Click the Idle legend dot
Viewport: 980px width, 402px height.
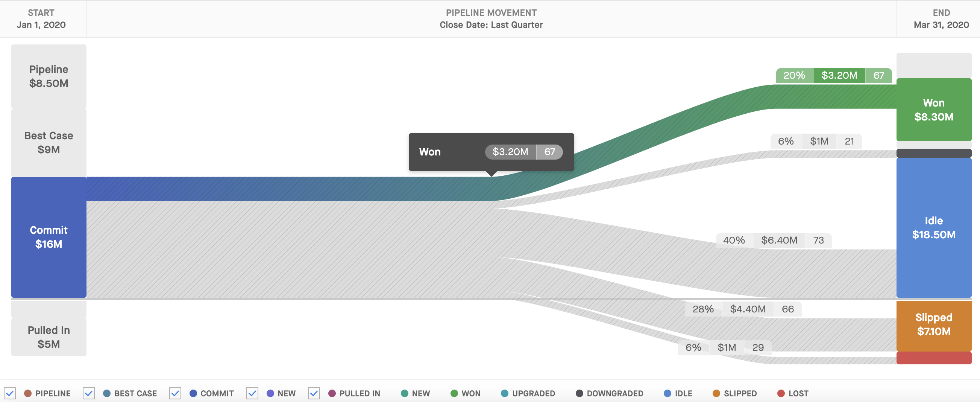pyautogui.click(x=667, y=393)
